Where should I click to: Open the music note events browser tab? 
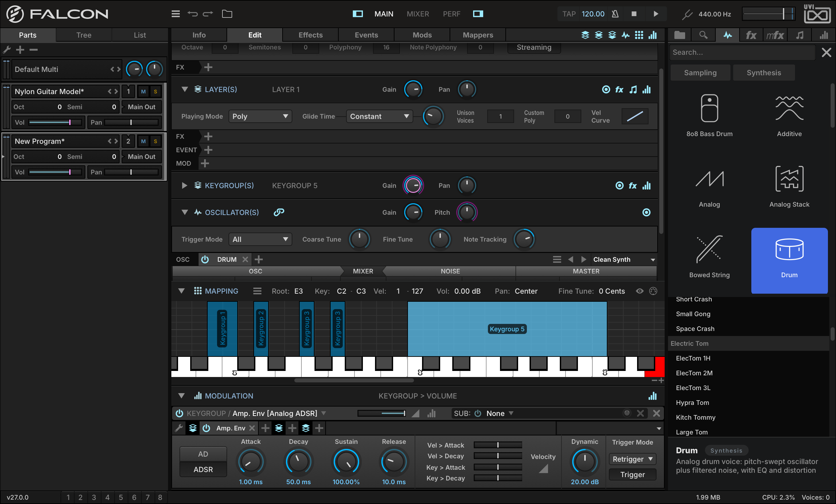800,35
